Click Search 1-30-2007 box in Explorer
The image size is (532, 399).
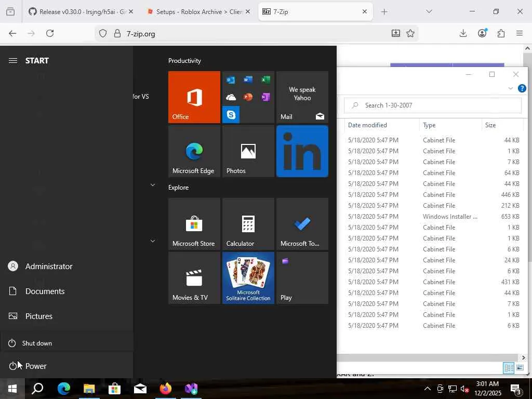pyautogui.click(x=433, y=105)
